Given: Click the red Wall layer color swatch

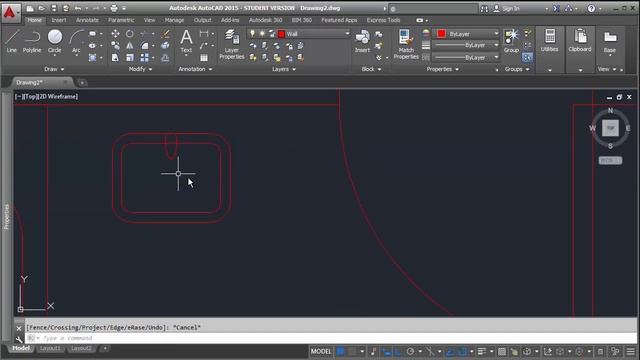Looking at the screenshot, I should tap(282, 34).
